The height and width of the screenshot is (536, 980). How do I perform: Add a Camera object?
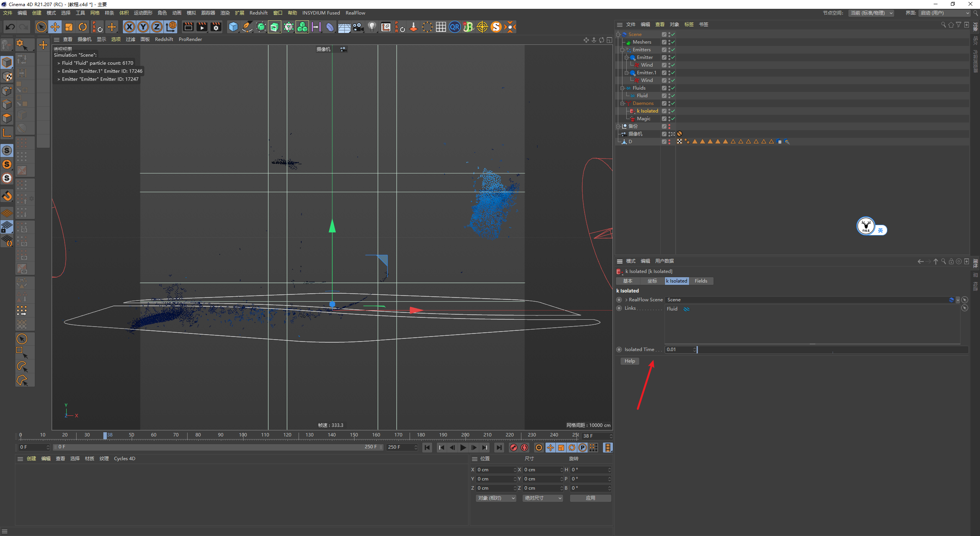358,27
